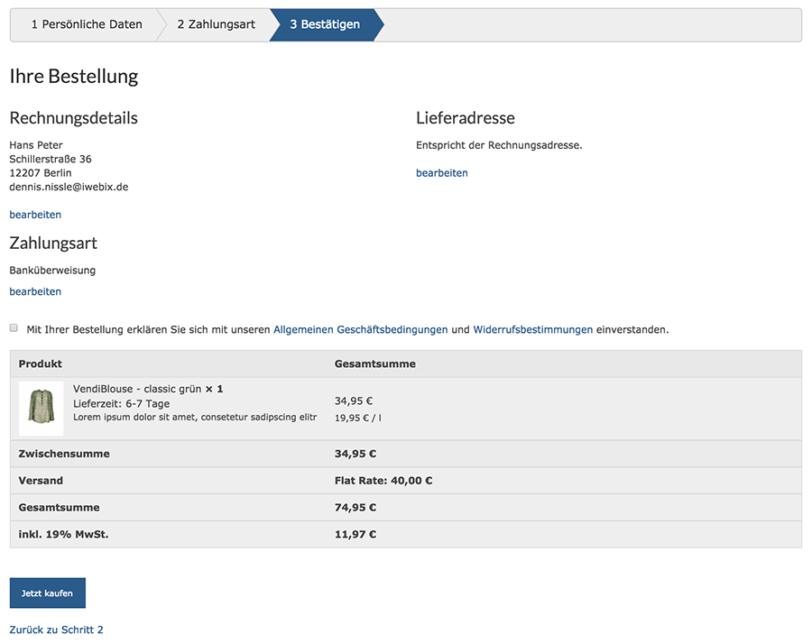This screenshot has width=812, height=644.
Task: Click the Flat Rate: 40,00 € shipping value
Action: pyautogui.click(x=383, y=481)
